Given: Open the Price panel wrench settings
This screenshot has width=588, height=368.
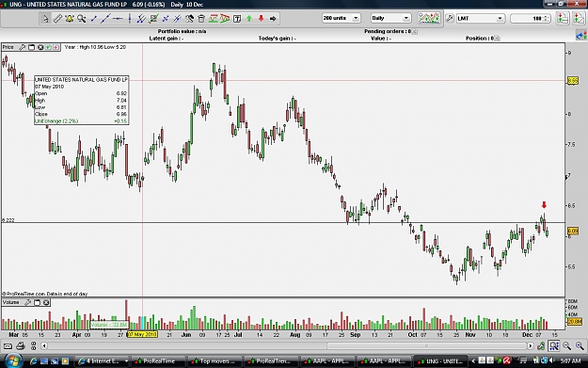Looking at the screenshot, I should (23, 47).
